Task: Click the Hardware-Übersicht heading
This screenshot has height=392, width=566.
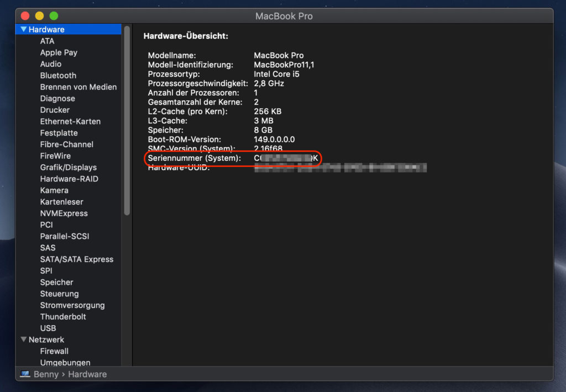Action: 186,36
